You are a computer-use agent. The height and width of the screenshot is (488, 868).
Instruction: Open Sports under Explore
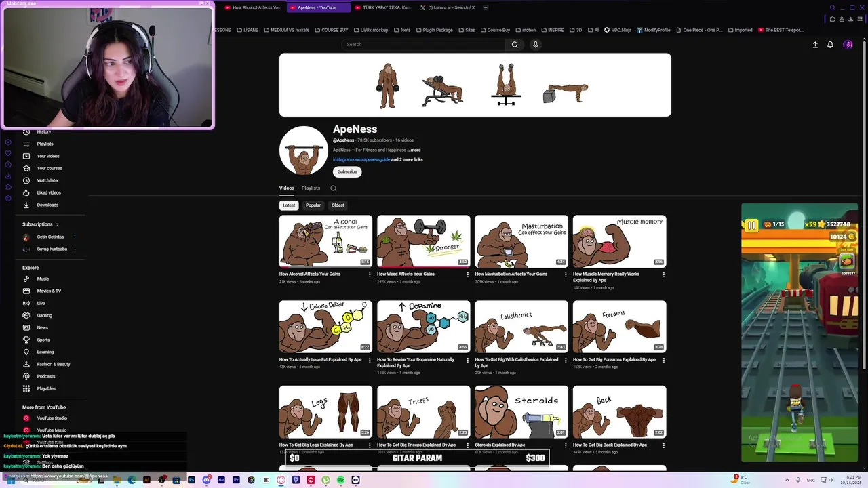(x=43, y=340)
